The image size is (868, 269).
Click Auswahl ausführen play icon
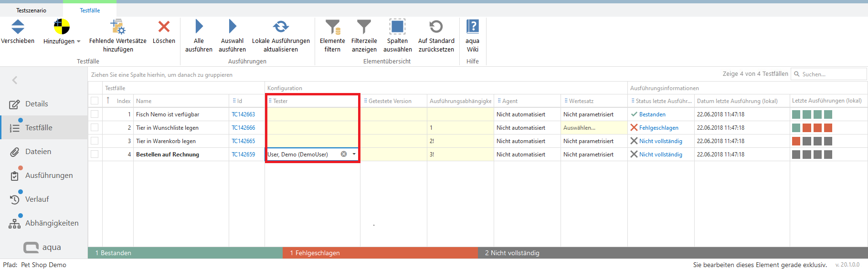pyautogui.click(x=232, y=27)
